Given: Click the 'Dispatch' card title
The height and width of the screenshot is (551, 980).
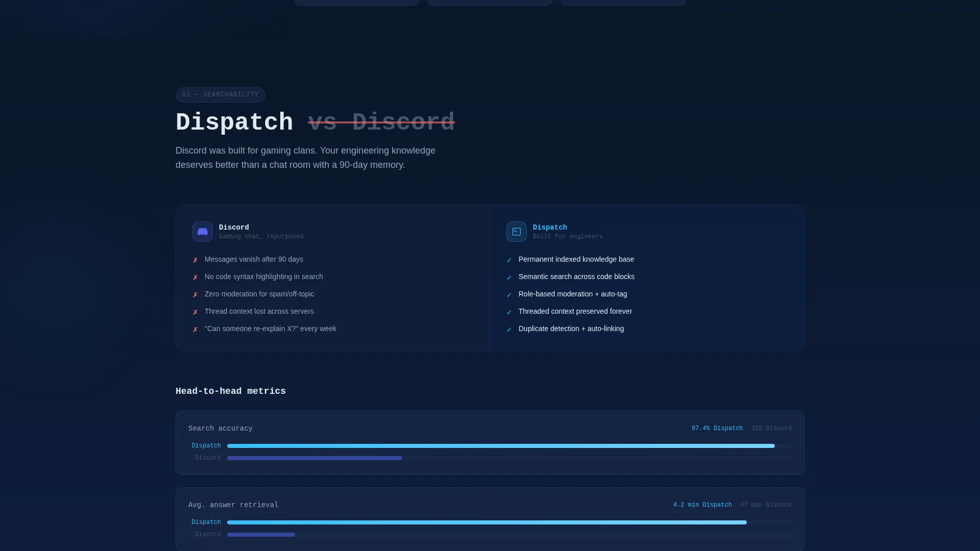Looking at the screenshot, I should click(550, 228).
